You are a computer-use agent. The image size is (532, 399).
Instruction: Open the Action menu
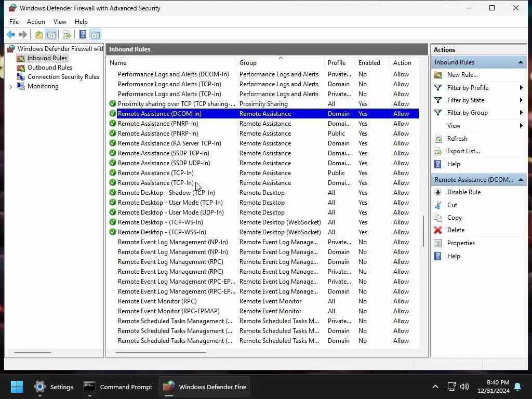[x=36, y=22]
